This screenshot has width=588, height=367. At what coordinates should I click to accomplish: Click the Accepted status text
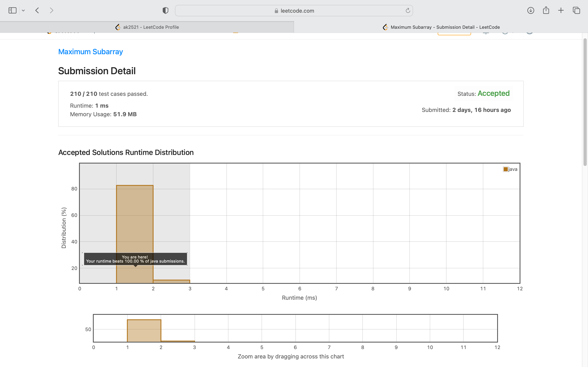pos(493,93)
